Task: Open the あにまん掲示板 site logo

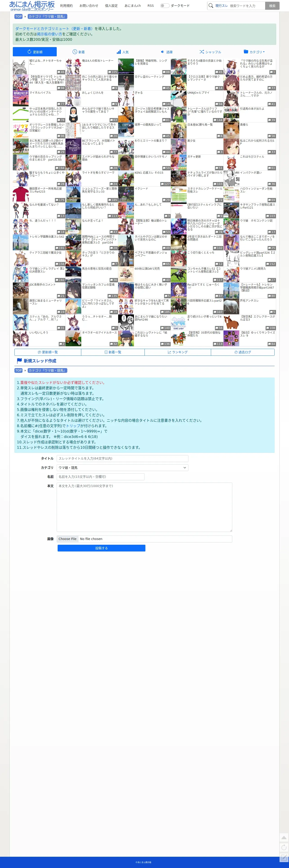Action: coord(32,6)
